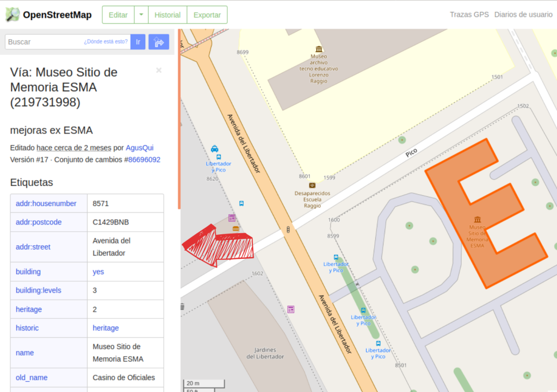Open the old_name tag key link

(x=31, y=377)
